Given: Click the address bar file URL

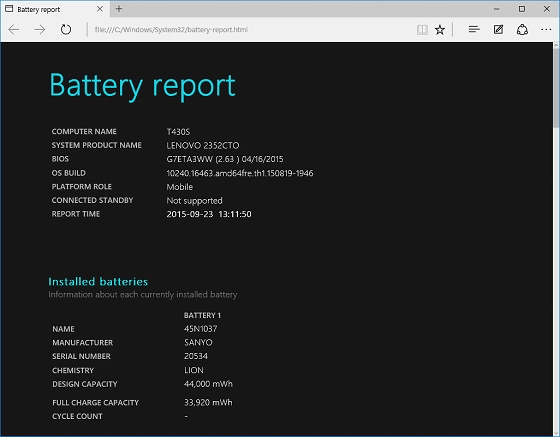Looking at the screenshot, I should 171,30.
